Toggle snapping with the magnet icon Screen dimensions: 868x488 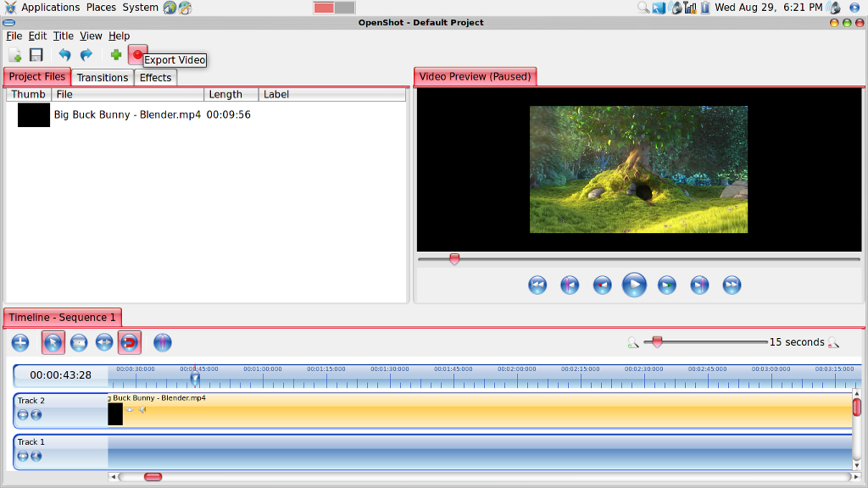pyautogui.click(x=130, y=342)
